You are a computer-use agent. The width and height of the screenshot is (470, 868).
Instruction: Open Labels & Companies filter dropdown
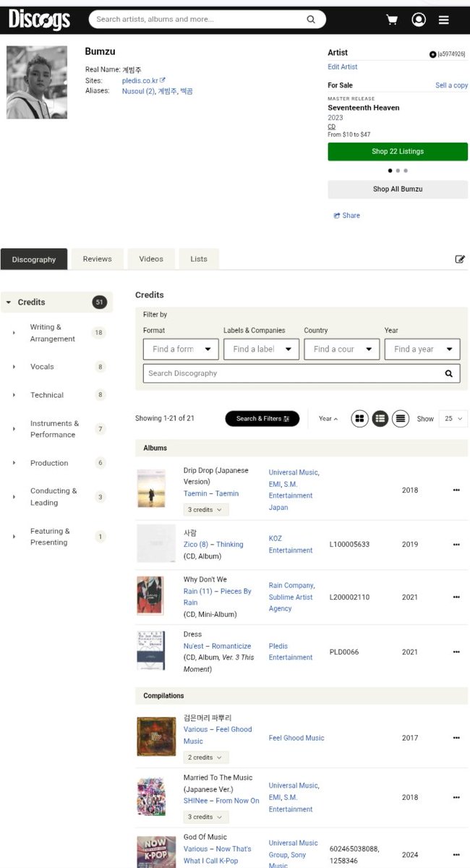(x=261, y=349)
